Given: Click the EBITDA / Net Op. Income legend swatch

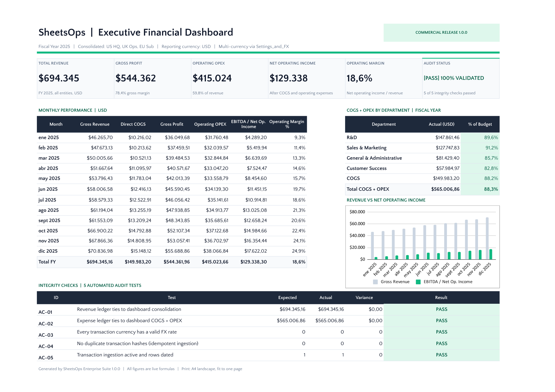Looking at the screenshot, I should tap(418, 282).
